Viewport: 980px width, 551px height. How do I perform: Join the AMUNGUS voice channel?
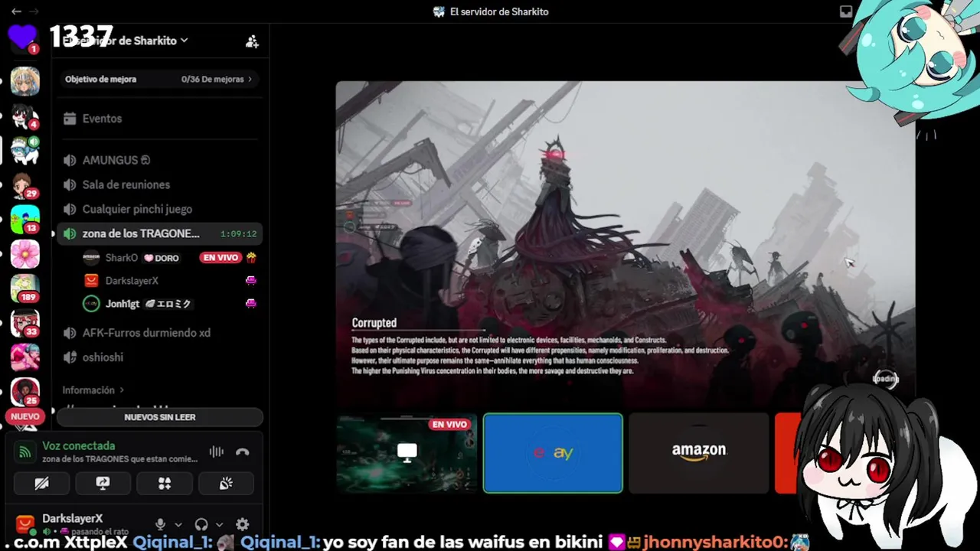[x=159, y=160]
